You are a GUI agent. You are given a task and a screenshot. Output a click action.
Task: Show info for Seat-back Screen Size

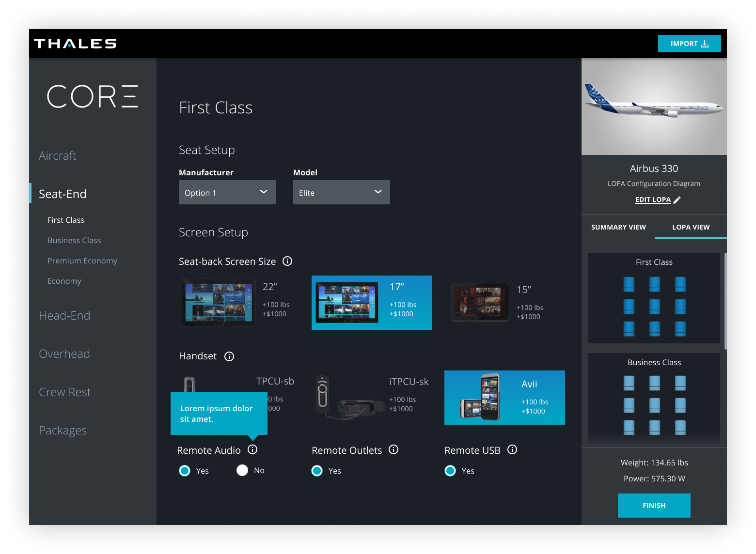(287, 261)
